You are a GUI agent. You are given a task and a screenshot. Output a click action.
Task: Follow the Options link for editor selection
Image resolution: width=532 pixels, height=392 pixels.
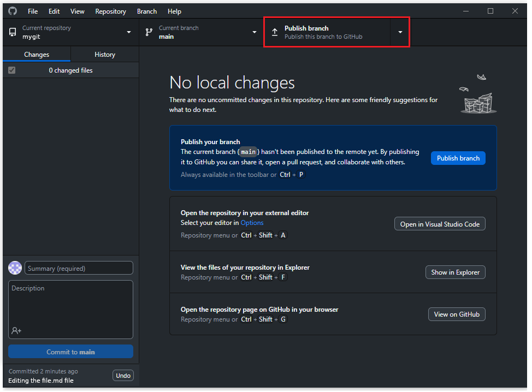252,223
